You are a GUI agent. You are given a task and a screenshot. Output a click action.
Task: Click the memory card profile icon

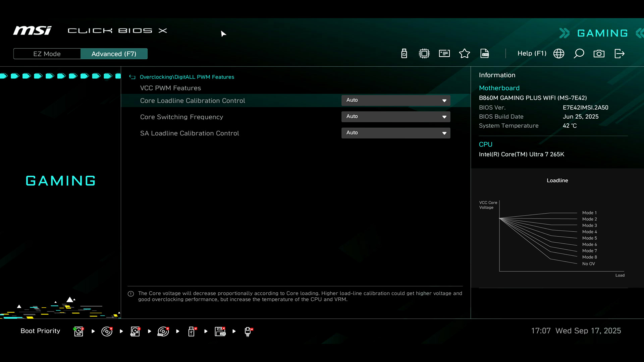coord(444,54)
